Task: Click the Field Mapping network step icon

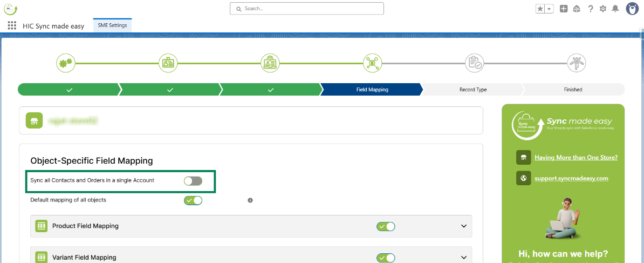Action: [x=373, y=63]
